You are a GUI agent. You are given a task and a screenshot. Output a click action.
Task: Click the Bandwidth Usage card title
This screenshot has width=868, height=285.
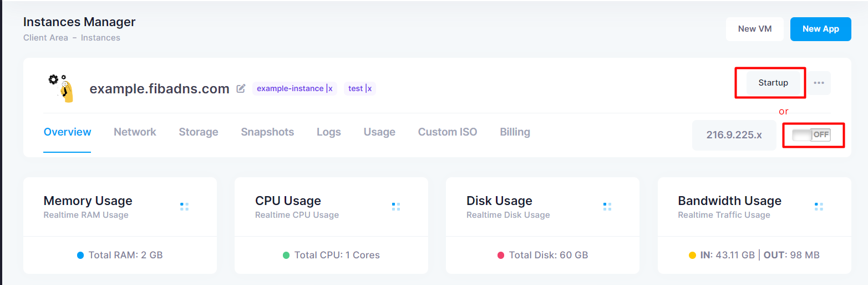[729, 201]
